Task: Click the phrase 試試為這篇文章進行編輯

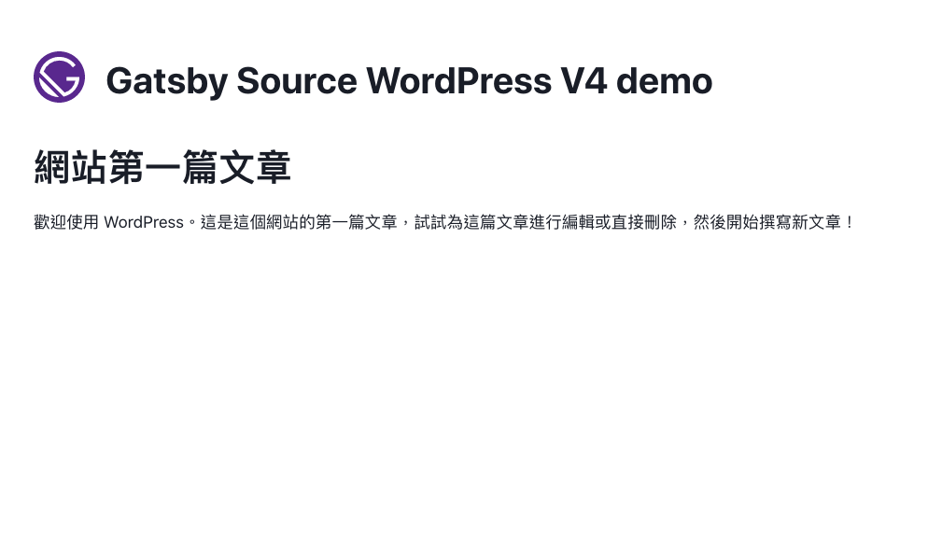Action: 504,222
